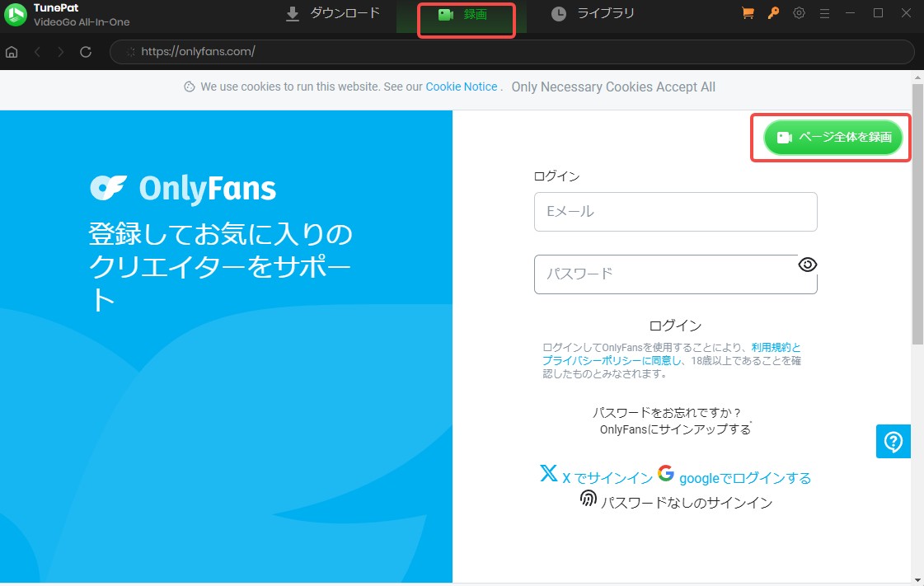Maximize the TunePat window

click(x=878, y=13)
